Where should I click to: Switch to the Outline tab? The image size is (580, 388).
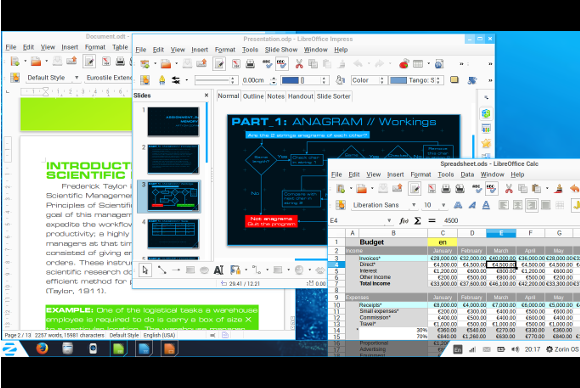point(253,96)
